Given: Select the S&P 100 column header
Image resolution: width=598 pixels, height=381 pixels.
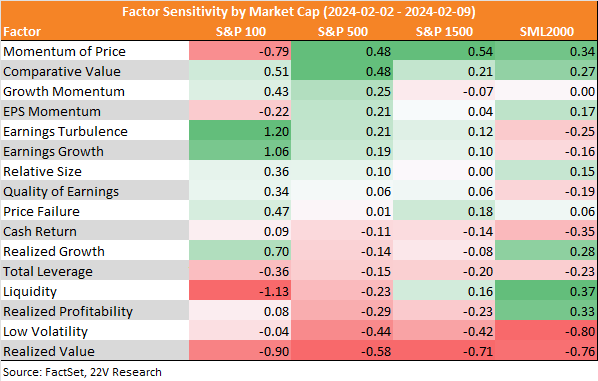Looking at the screenshot, I should (x=241, y=32).
